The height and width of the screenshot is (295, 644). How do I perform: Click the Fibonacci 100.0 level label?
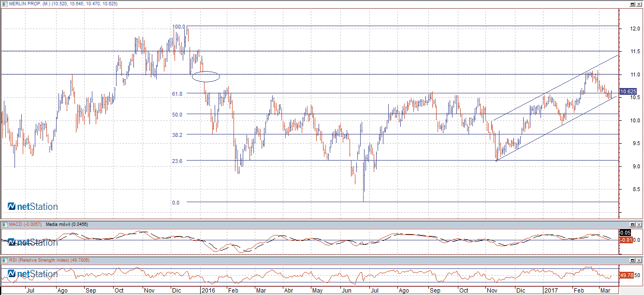click(179, 27)
